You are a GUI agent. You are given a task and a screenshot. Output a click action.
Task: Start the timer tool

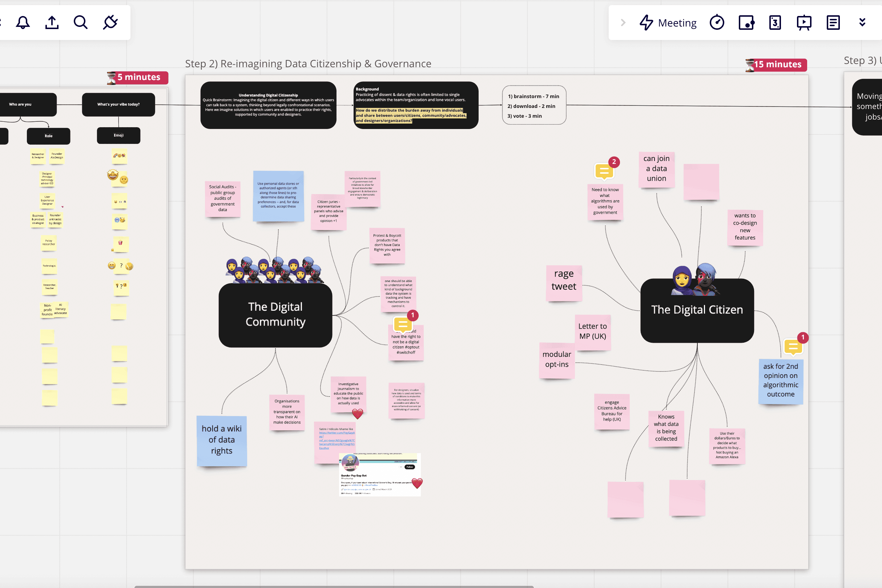(x=717, y=23)
